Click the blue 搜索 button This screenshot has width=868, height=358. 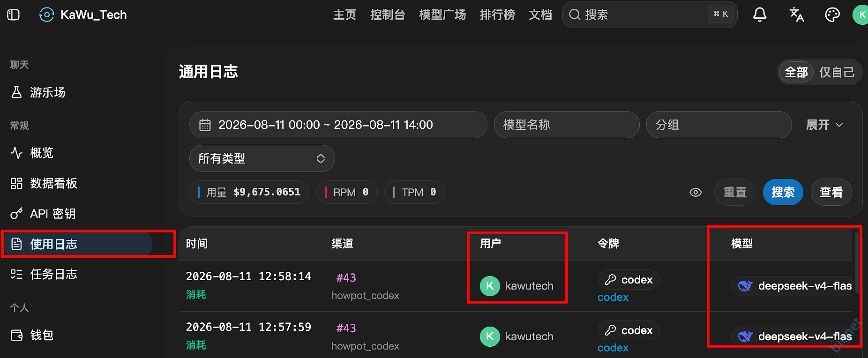783,192
